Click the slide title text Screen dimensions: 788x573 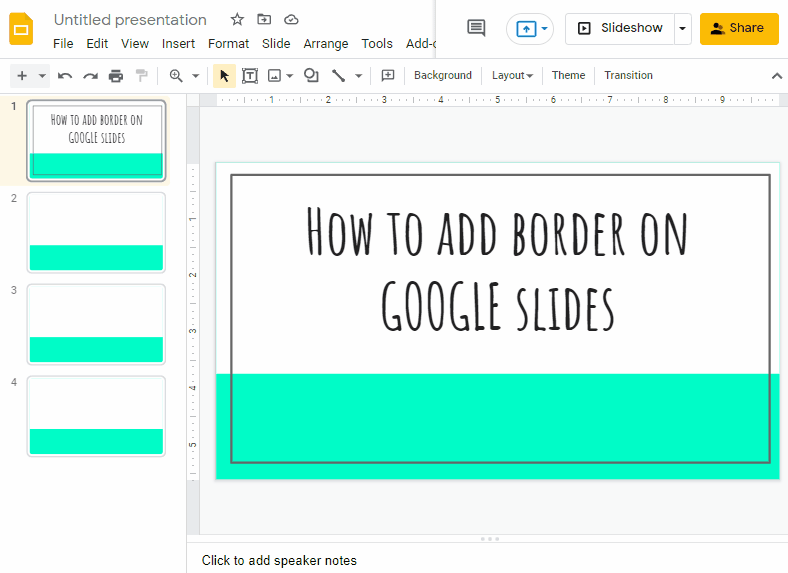point(497,268)
